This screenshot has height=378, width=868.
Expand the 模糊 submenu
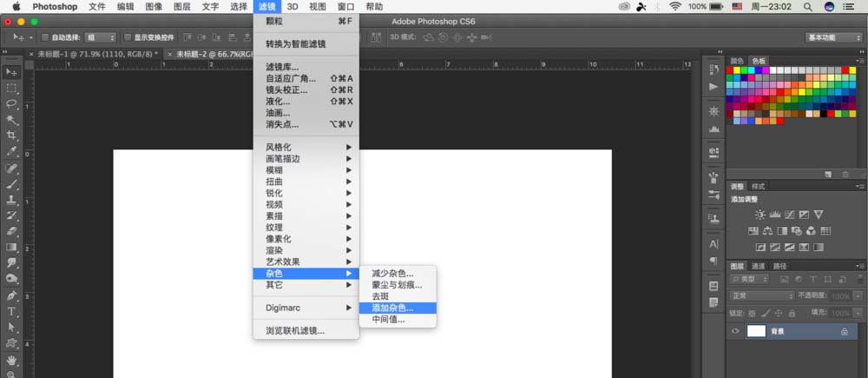[x=306, y=170]
